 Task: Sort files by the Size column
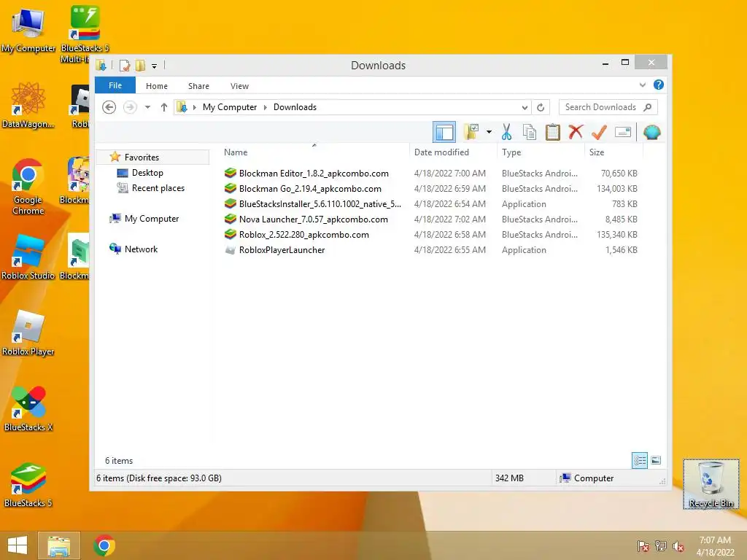point(597,152)
